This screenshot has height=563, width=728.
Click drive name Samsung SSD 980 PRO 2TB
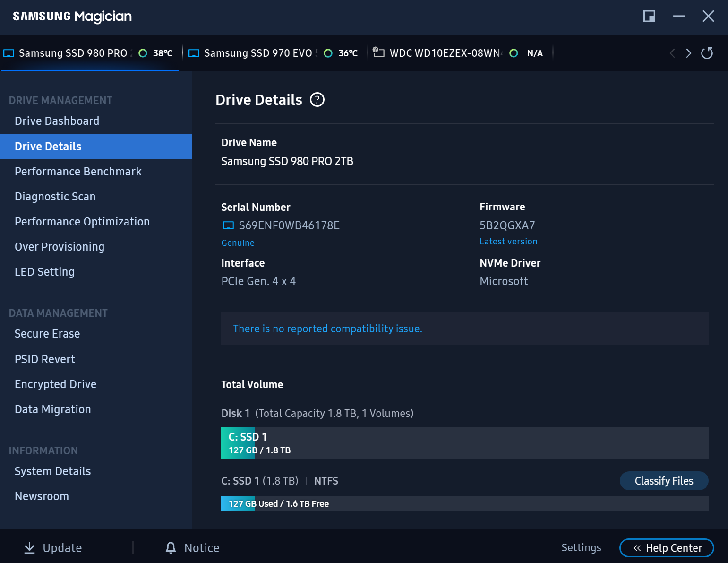click(287, 161)
